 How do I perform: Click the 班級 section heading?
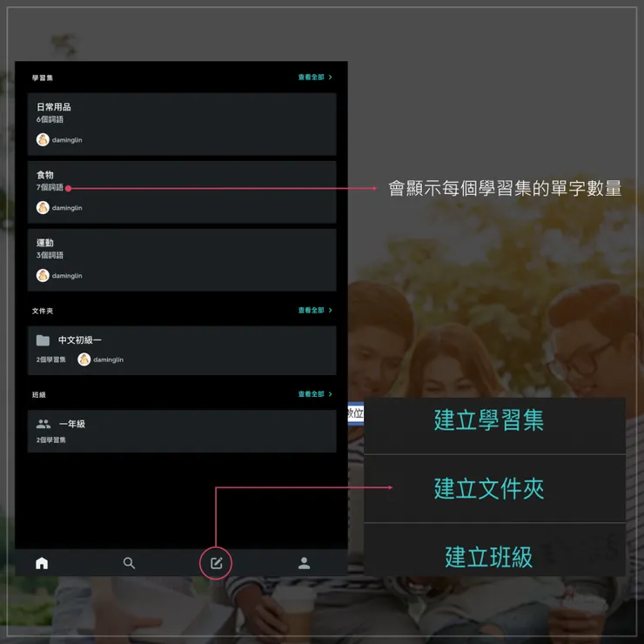click(39, 395)
